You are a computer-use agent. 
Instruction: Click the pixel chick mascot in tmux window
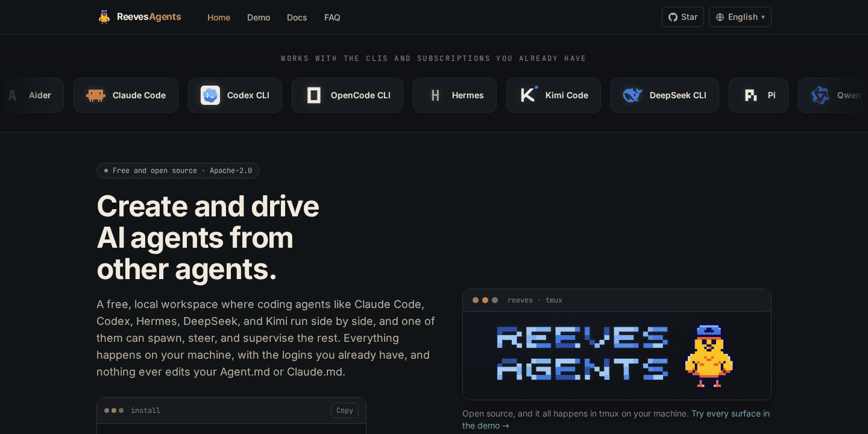(709, 356)
